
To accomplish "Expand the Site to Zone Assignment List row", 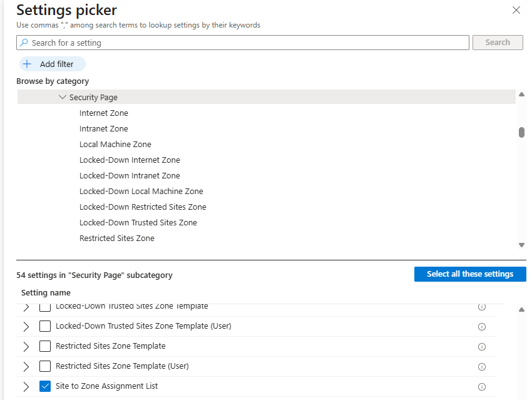I will click(26, 386).
